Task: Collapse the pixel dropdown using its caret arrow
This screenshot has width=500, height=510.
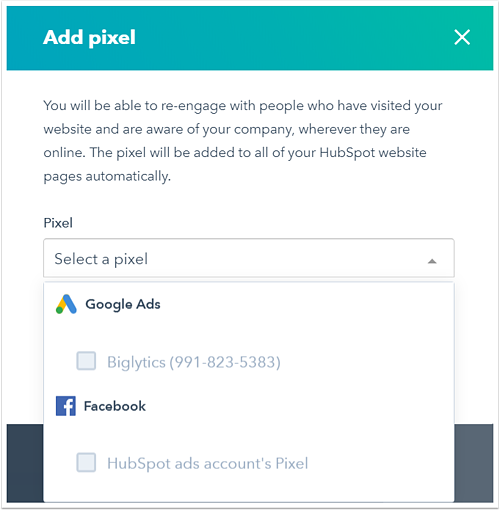Action: click(x=432, y=261)
